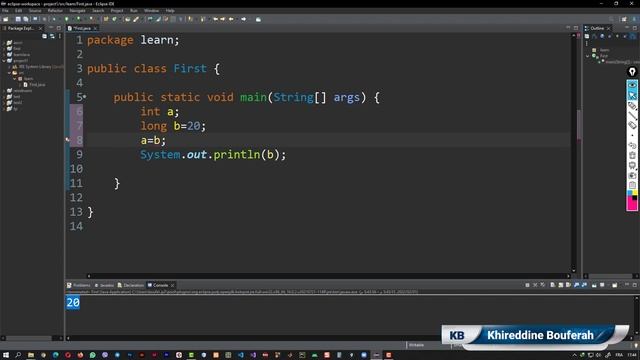Viewport: 640px width, 360px height.
Task: Open the Run menu
Action: [x=133, y=11]
